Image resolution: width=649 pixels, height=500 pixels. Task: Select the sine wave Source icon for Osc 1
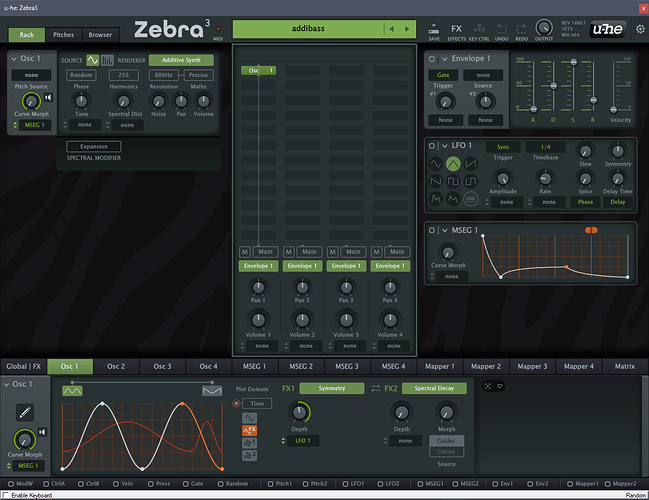pos(93,60)
